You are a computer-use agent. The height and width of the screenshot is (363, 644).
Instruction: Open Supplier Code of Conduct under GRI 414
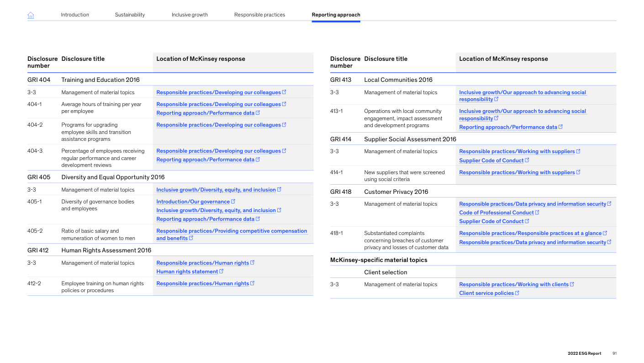(x=491, y=160)
